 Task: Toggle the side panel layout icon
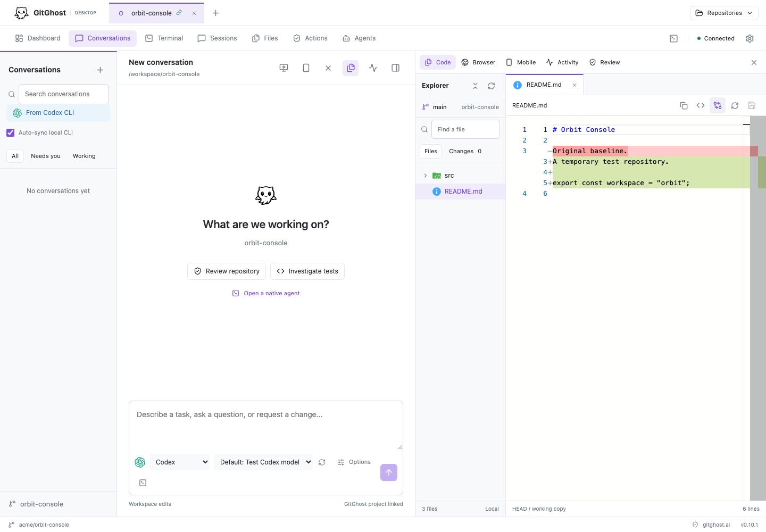click(395, 68)
